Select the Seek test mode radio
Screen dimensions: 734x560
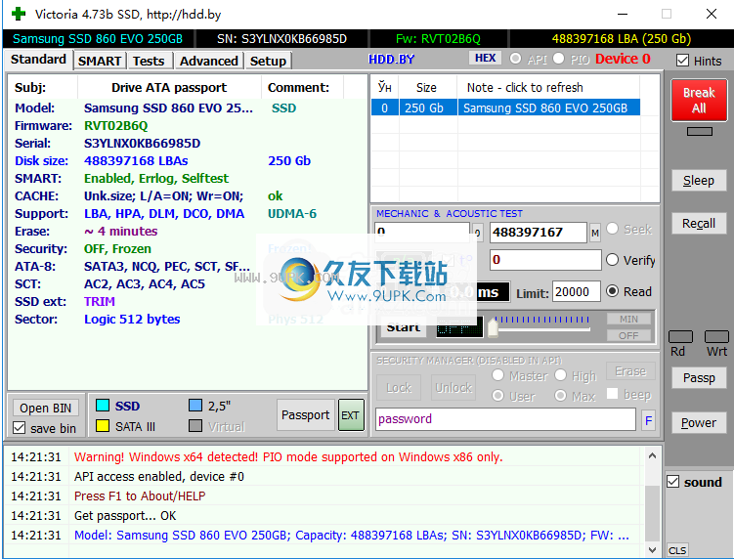click(612, 229)
